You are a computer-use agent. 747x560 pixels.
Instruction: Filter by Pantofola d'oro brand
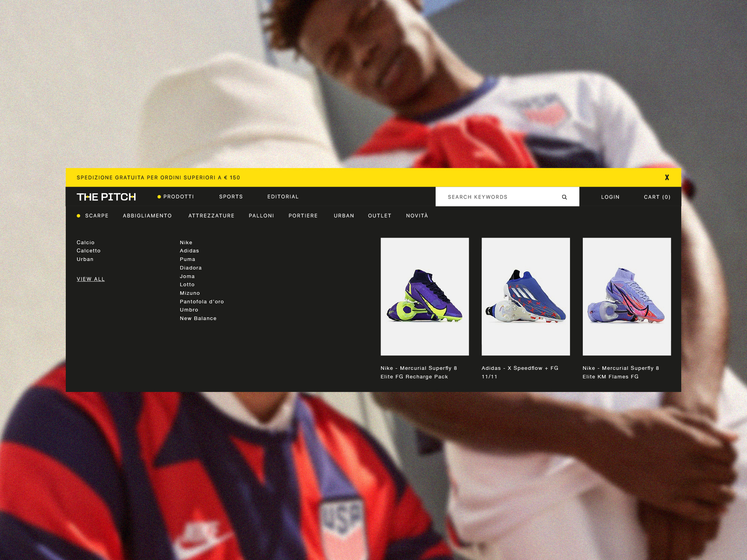coord(202,302)
